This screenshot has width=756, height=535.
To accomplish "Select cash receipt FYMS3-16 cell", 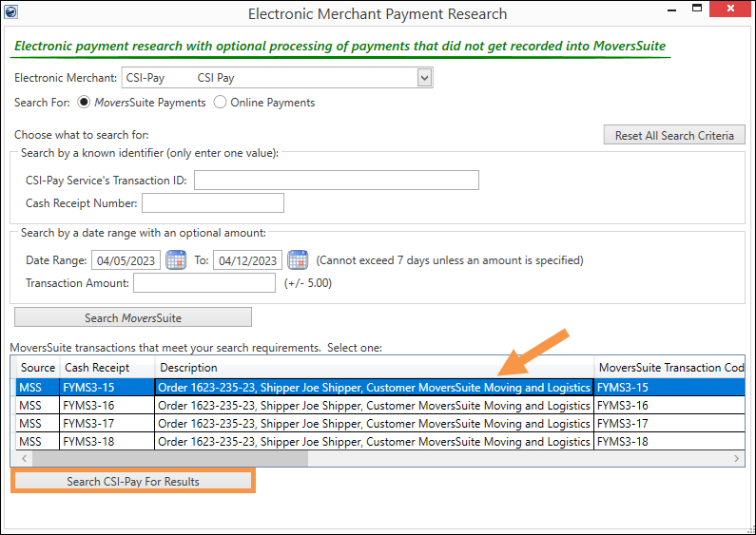I will (107, 406).
